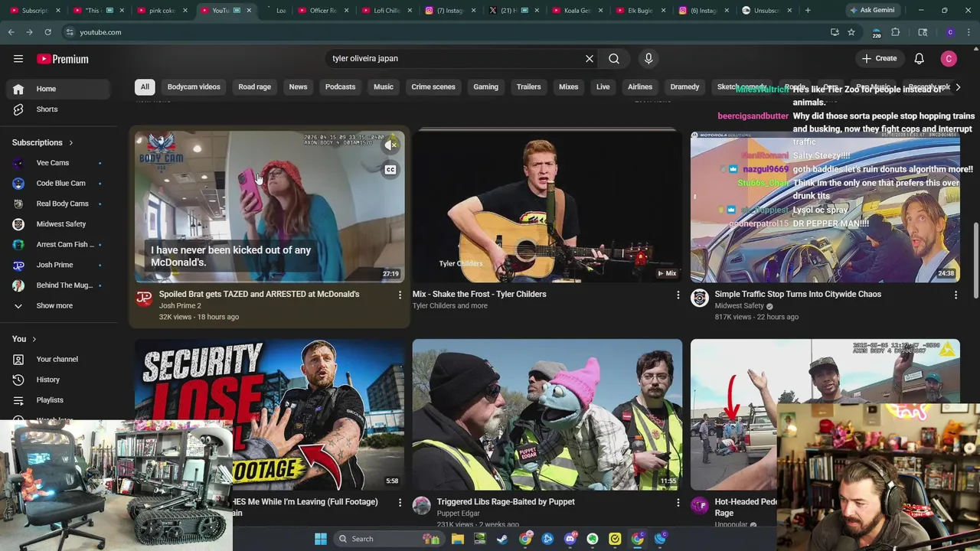This screenshot has height=551, width=980.
Task: Select the Live chip
Action: (603, 86)
